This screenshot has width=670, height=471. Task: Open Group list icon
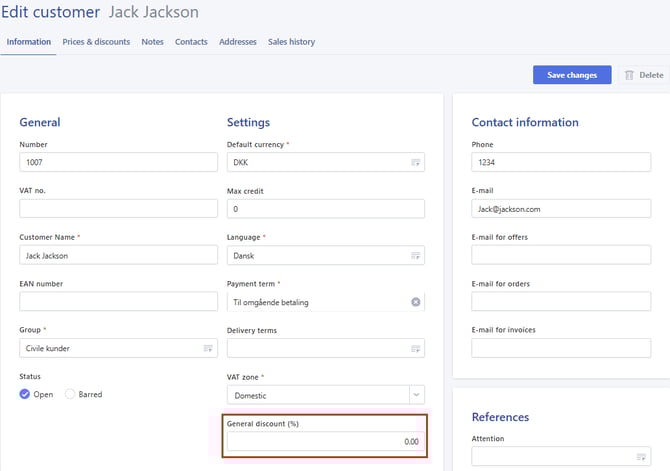coord(208,348)
